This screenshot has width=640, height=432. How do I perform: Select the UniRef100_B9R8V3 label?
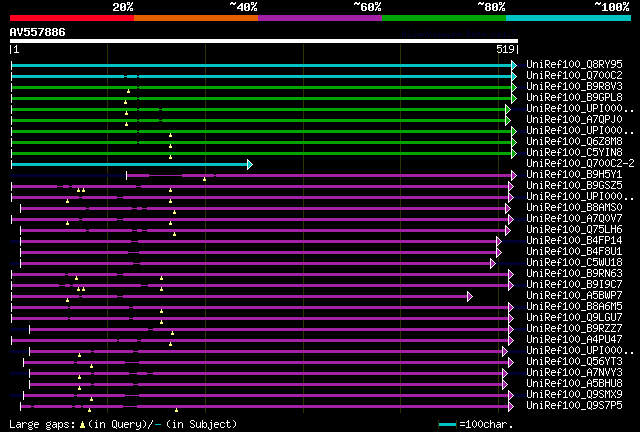pos(574,87)
